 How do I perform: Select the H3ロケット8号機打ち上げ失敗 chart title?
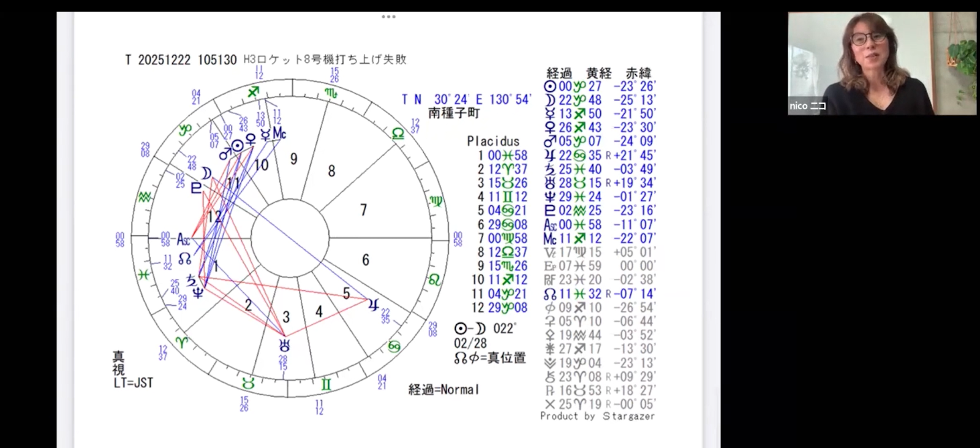click(325, 59)
